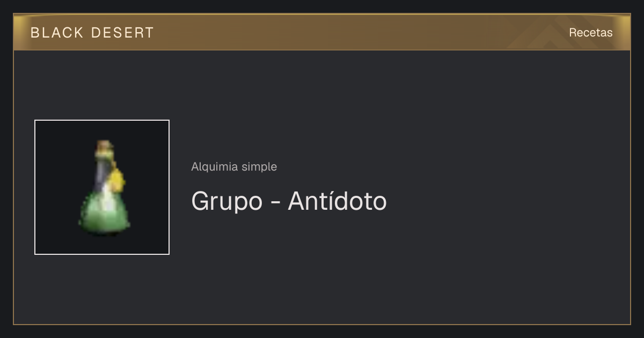Select the word Alquimia in the subtitle

coord(215,167)
